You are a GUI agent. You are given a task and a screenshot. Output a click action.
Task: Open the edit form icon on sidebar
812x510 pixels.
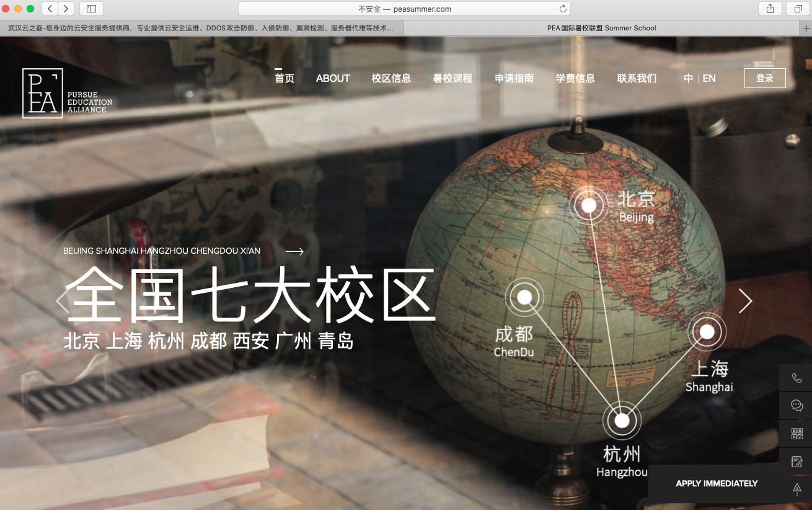[x=797, y=462]
